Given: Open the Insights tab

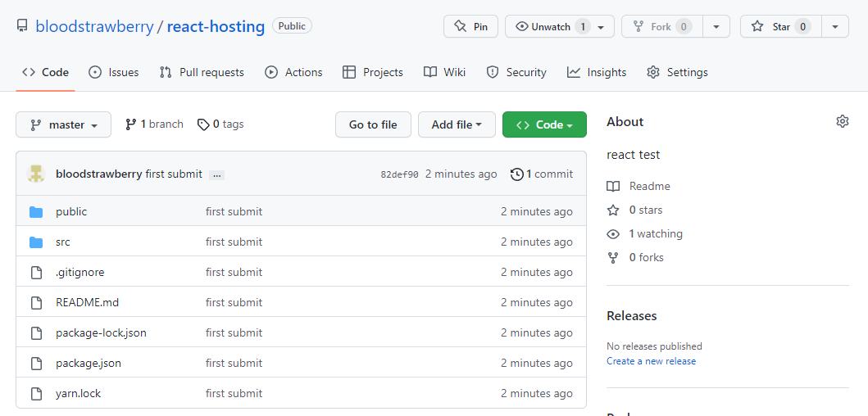Looking at the screenshot, I should click(x=597, y=72).
